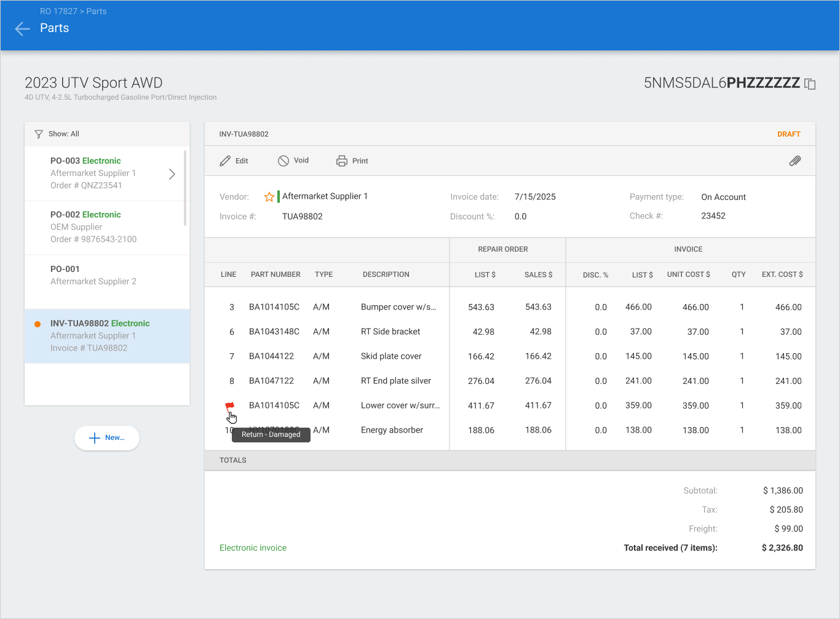Click the vendor favorite star icon

(x=269, y=197)
